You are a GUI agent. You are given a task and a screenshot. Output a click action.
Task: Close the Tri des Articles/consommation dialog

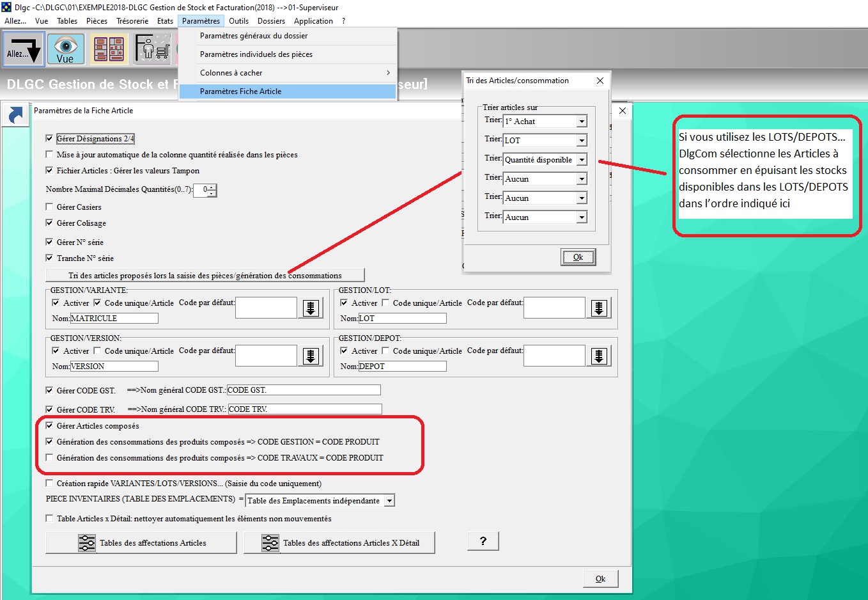click(600, 81)
